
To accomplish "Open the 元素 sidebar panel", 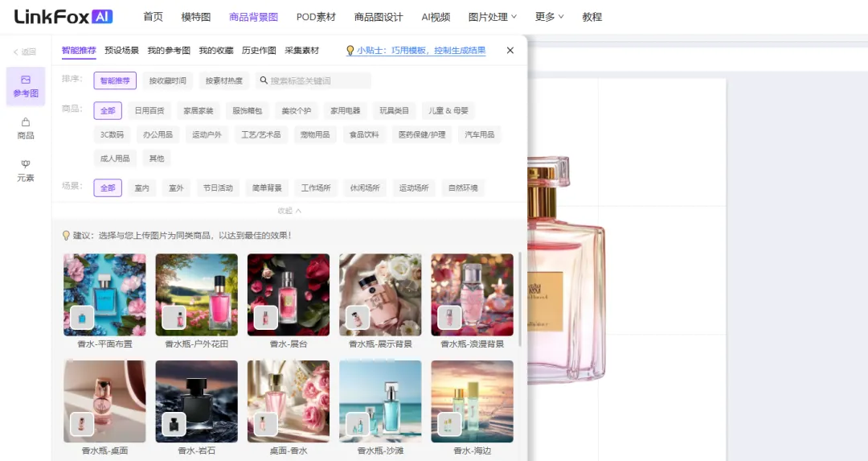I will (x=26, y=171).
